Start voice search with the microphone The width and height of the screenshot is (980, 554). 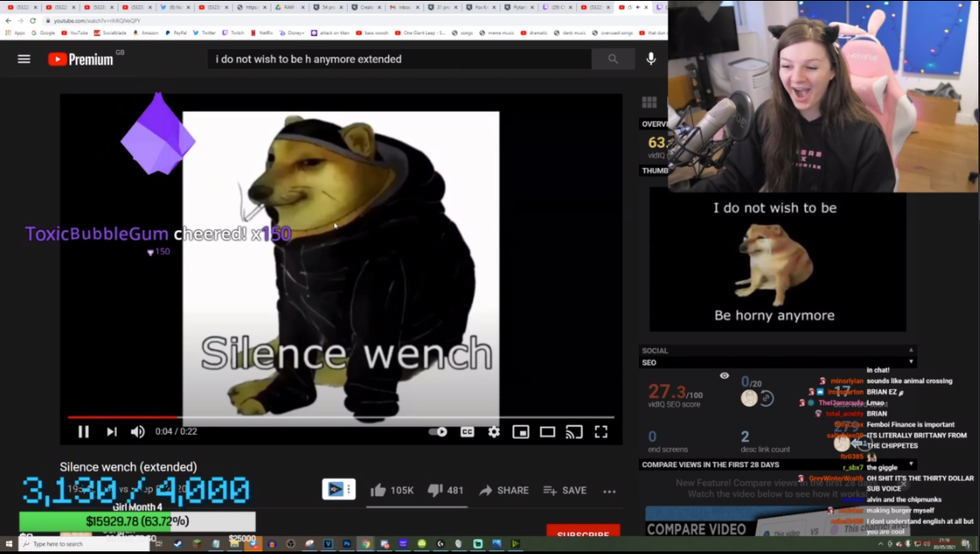point(651,58)
